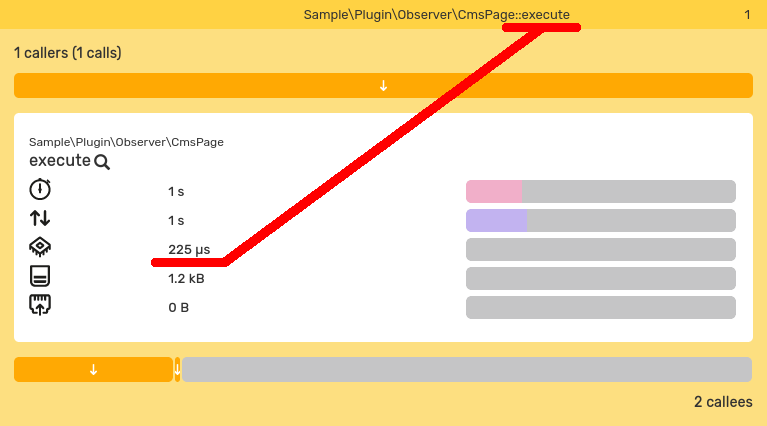Click the purple I/O time progress bar
The height and width of the screenshot is (426, 767).
tap(601, 221)
